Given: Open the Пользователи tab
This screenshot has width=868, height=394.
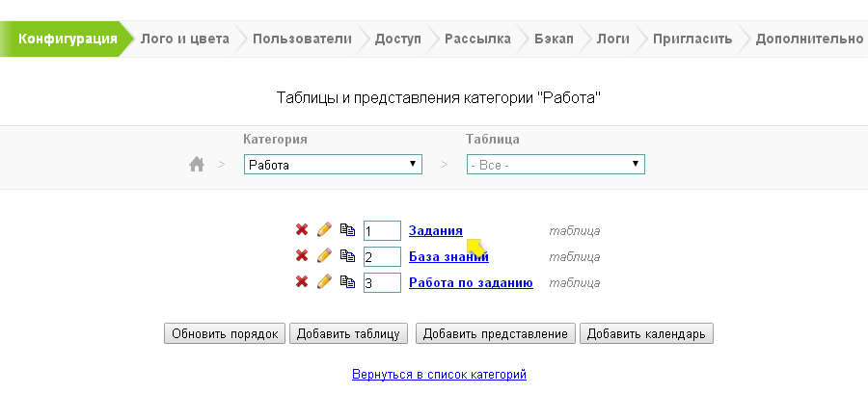Looking at the screenshot, I should 302,39.
